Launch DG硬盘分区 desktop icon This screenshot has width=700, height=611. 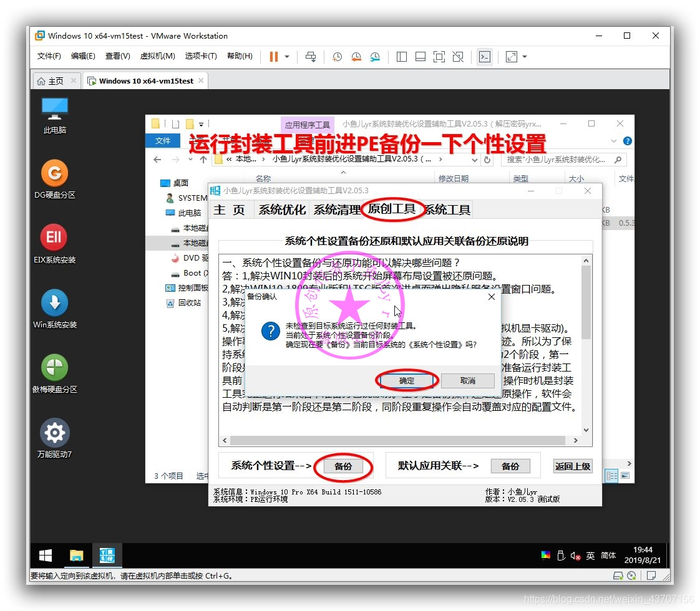[x=54, y=180]
